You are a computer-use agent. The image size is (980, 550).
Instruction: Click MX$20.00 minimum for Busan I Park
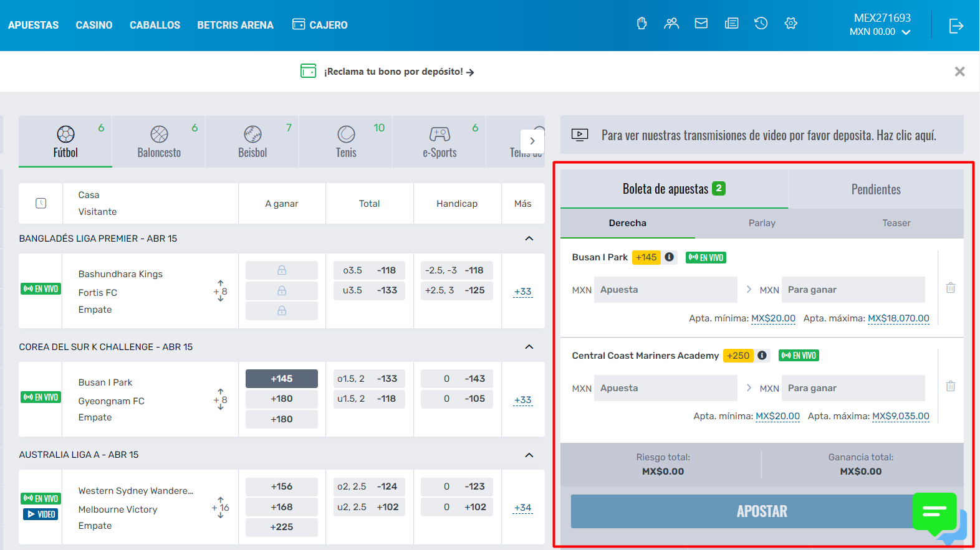coord(773,318)
